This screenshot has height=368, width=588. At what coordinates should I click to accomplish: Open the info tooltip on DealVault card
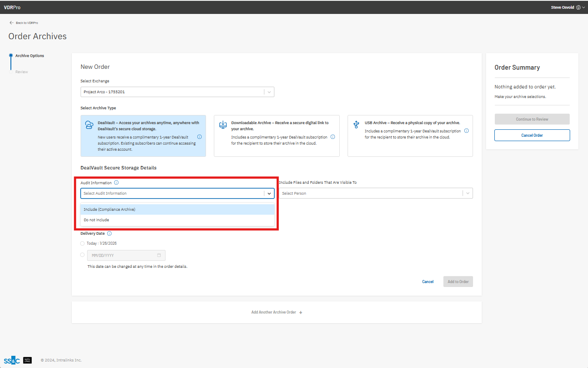click(x=199, y=137)
